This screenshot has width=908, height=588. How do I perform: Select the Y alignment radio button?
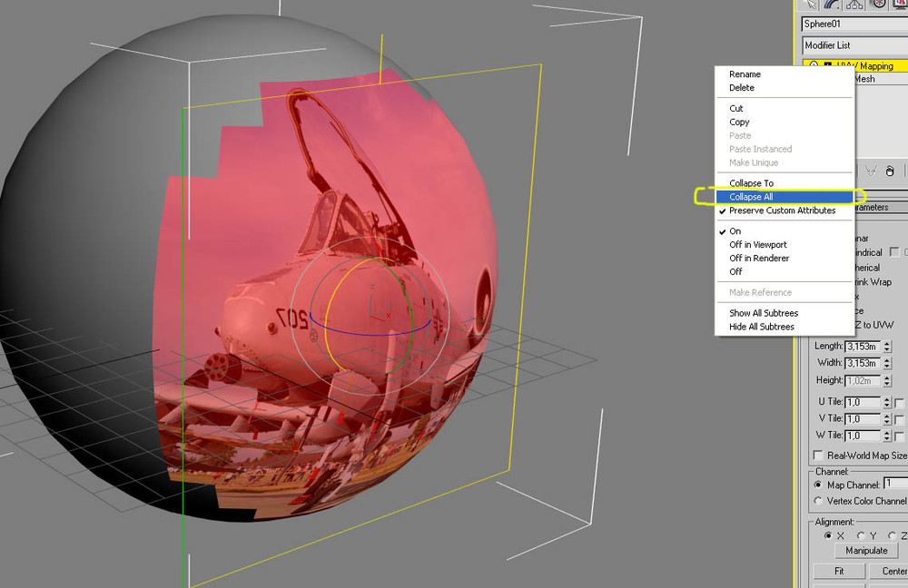(x=861, y=536)
